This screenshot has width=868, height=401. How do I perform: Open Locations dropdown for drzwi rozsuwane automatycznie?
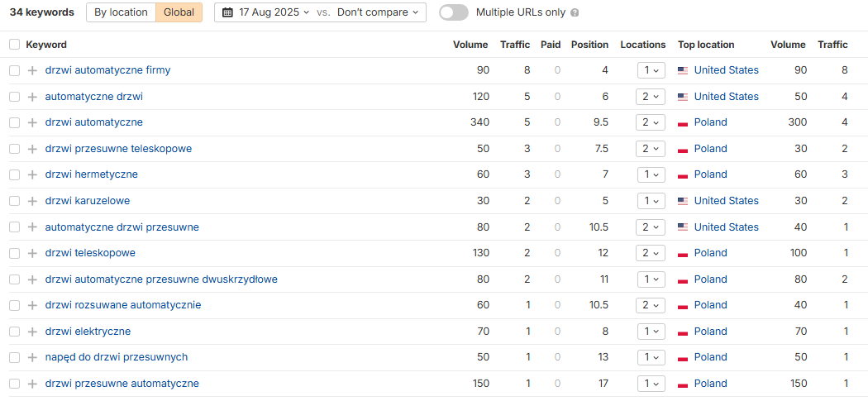click(651, 305)
